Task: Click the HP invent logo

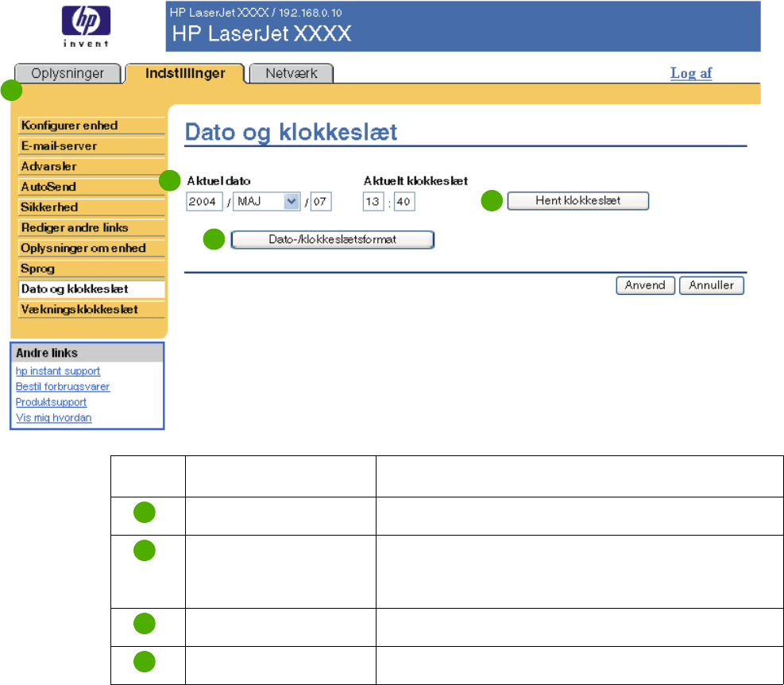Action: [x=86, y=27]
